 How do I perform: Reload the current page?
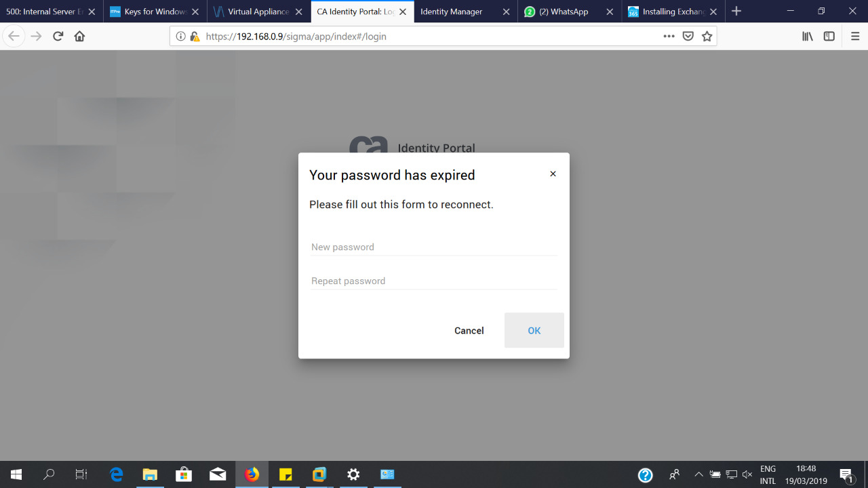(58, 37)
